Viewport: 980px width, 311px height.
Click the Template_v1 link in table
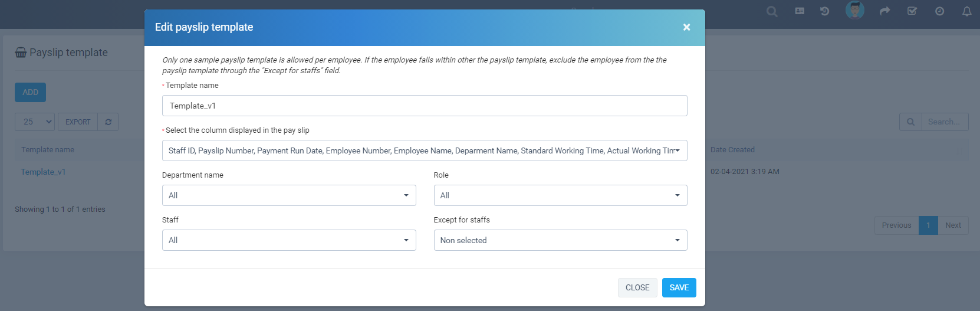pos(44,172)
